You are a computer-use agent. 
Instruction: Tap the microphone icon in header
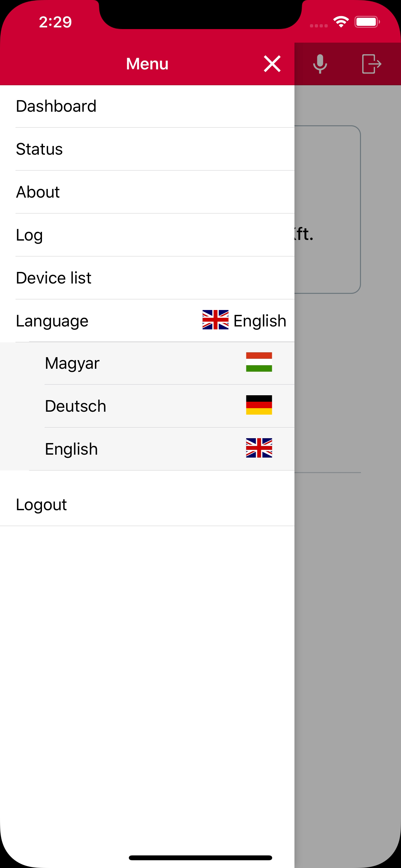320,64
